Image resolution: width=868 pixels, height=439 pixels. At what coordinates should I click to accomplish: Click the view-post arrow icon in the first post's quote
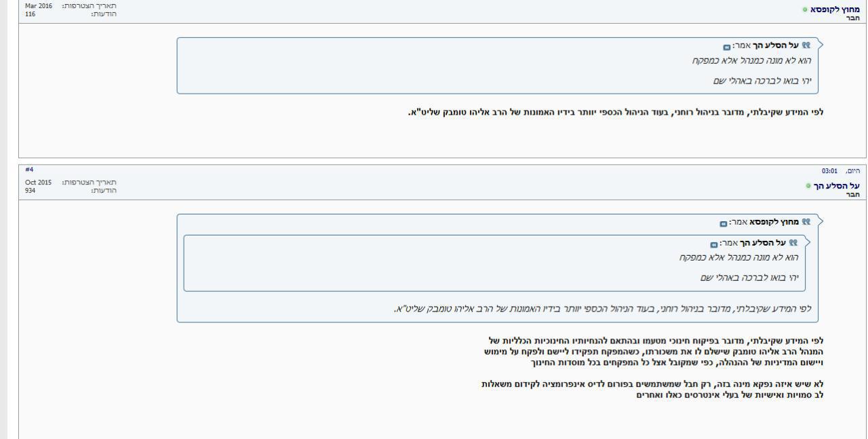727,47
